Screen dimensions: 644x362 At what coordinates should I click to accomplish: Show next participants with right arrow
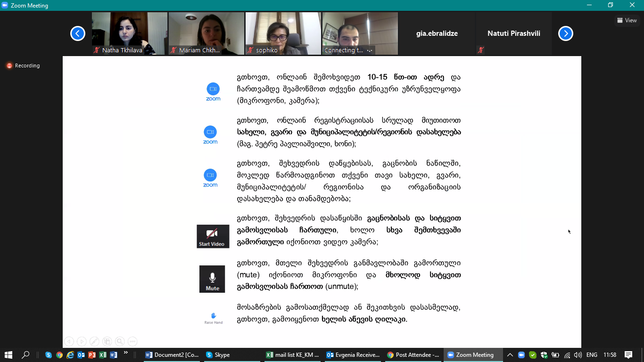[x=565, y=33]
